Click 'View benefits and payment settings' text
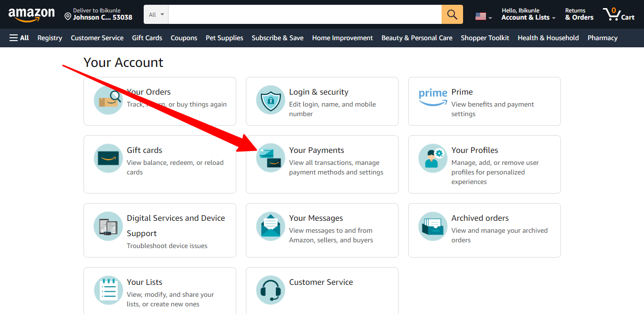The image size is (644, 314). [x=493, y=109]
